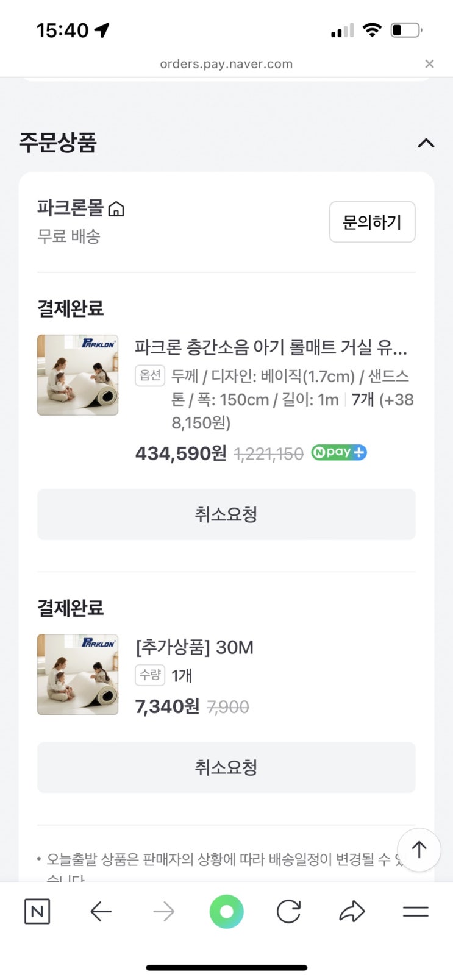Tap the 파크론몰 store home icon
Screen dimensions: 453x980
pos(116,209)
